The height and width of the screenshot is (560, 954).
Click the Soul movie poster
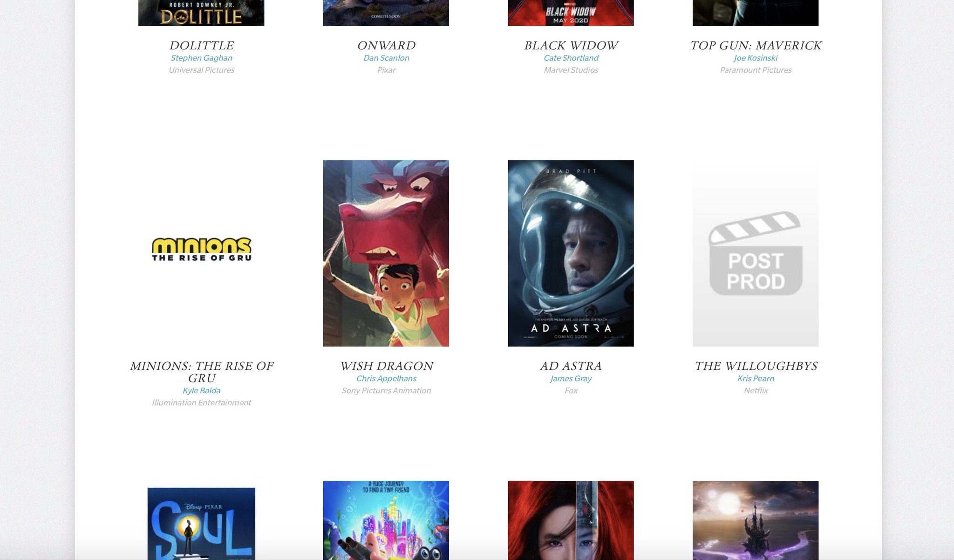pyautogui.click(x=201, y=522)
